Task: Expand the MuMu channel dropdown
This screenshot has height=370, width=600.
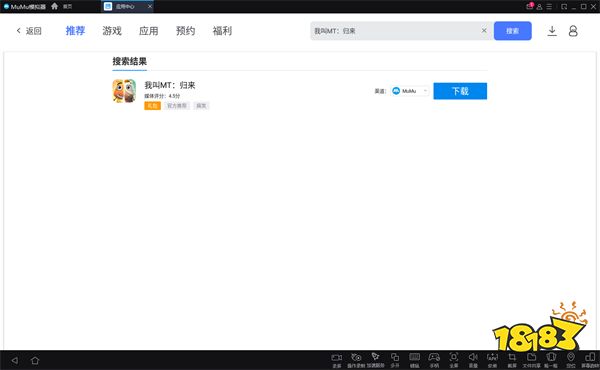Action: pyautogui.click(x=410, y=91)
